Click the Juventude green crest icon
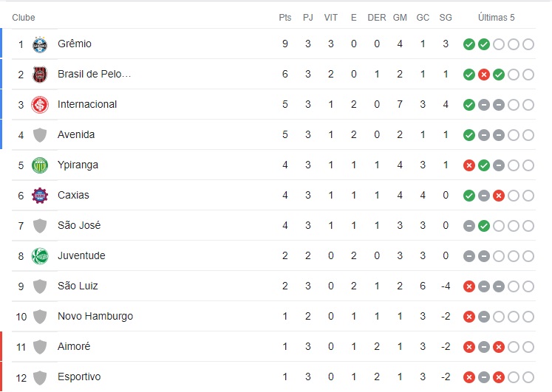 point(40,256)
